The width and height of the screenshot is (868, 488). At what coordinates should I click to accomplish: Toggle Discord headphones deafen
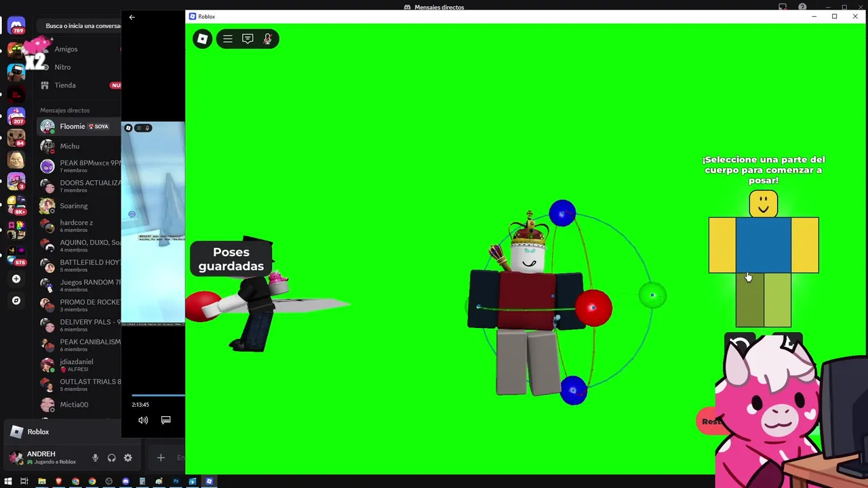click(x=111, y=458)
